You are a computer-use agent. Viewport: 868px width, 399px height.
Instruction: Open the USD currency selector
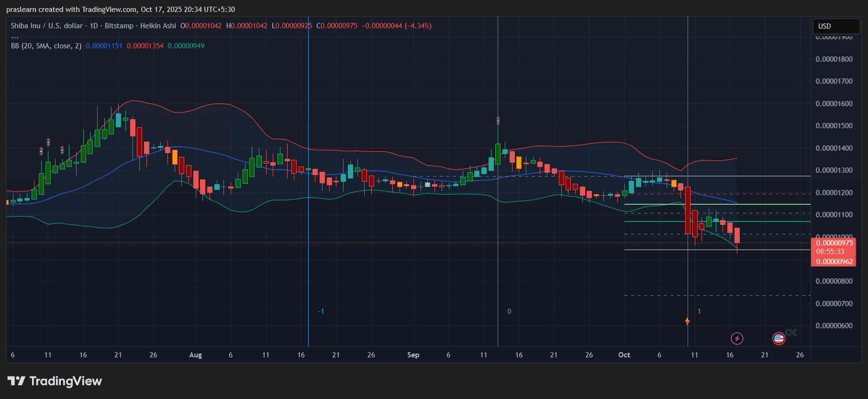click(x=835, y=26)
